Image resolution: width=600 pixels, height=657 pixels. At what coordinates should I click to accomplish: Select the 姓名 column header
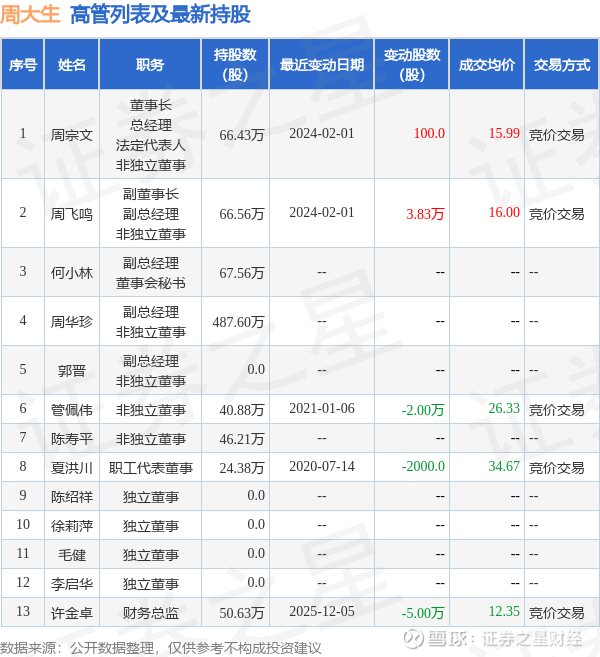(72, 65)
